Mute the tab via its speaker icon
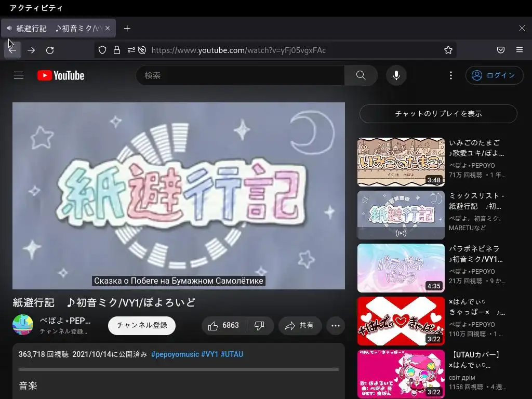This screenshot has height=399, width=532. coord(9,29)
